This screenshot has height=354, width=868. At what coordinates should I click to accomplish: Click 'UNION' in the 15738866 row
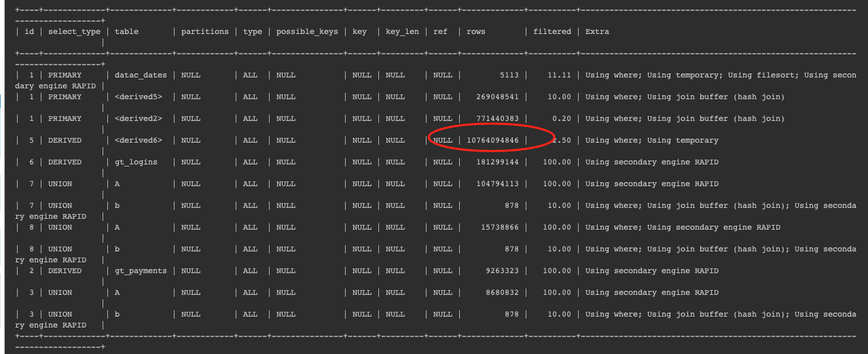point(60,228)
